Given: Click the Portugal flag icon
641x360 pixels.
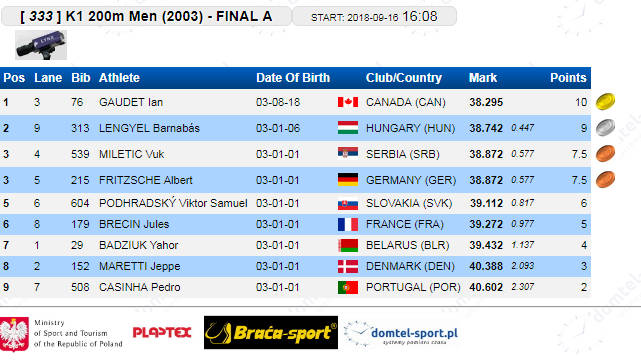Looking at the screenshot, I should coord(348,287).
